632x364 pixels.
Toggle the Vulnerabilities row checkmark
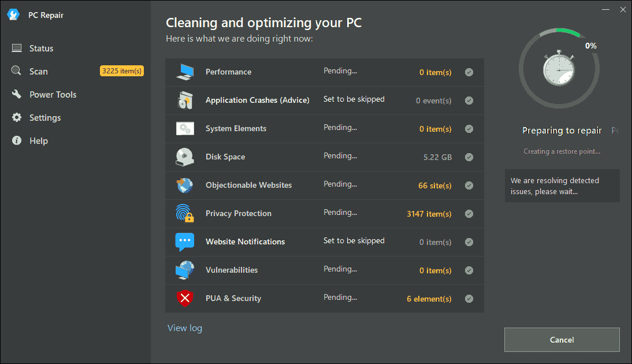point(469,270)
